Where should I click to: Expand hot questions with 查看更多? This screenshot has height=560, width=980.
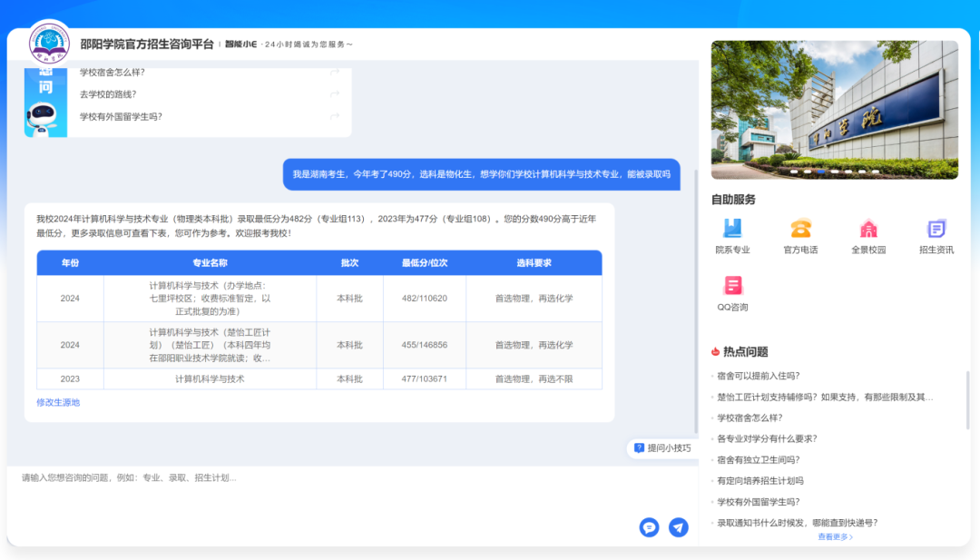[x=835, y=537]
